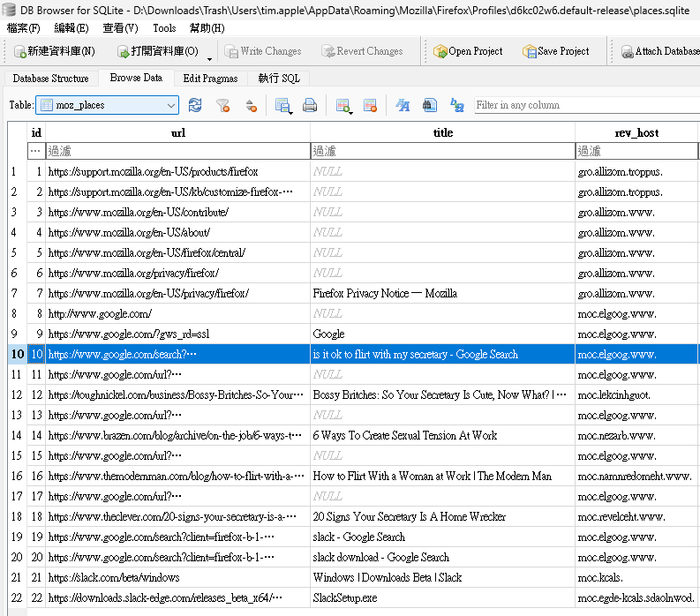Switch to 執行 SQL tab
700x616 pixels.
(279, 79)
